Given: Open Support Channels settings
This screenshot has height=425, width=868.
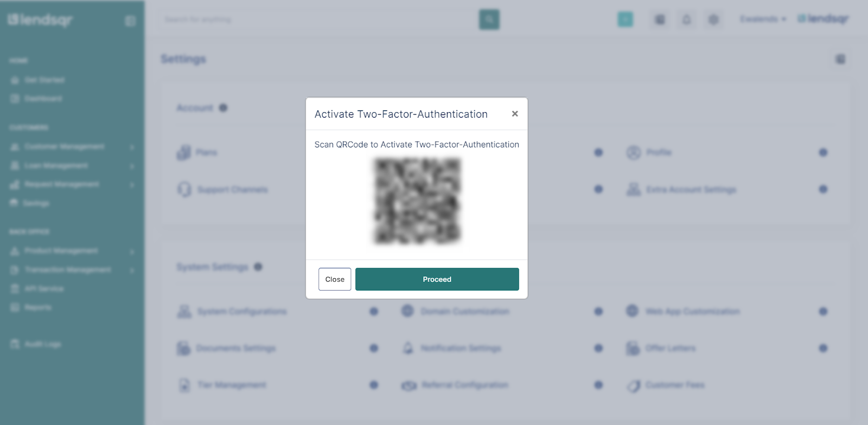Looking at the screenshot, I should click(222, 190).
